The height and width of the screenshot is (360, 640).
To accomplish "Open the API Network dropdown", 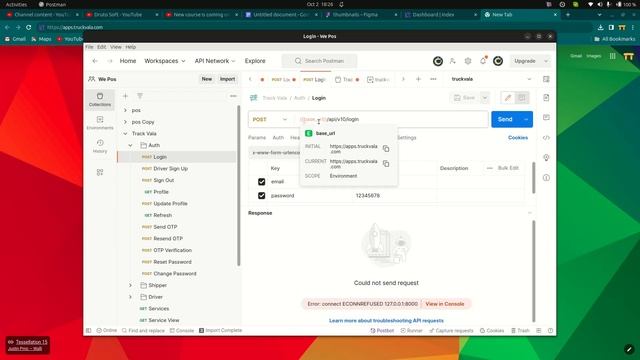I will (215, 61).
